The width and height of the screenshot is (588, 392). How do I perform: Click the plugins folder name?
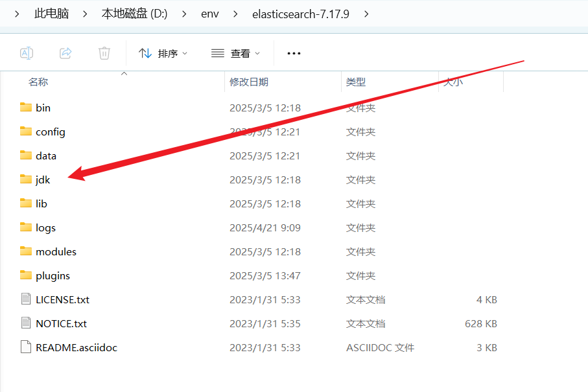(53, 276)
